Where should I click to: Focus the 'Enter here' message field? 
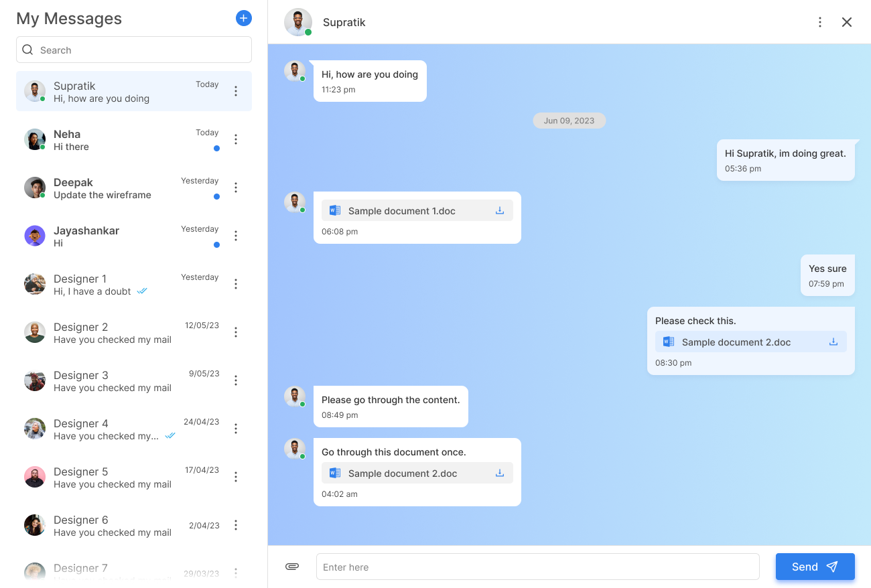click(538, 567)
